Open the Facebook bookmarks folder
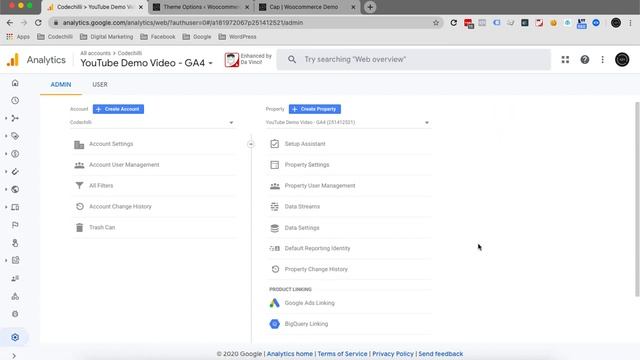The height and width of the screenshot is (360, 640). [158, 37]
